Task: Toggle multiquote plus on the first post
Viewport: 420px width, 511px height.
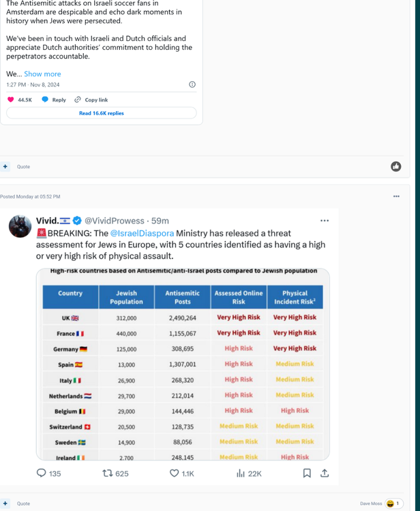Action: pos(5,166)
